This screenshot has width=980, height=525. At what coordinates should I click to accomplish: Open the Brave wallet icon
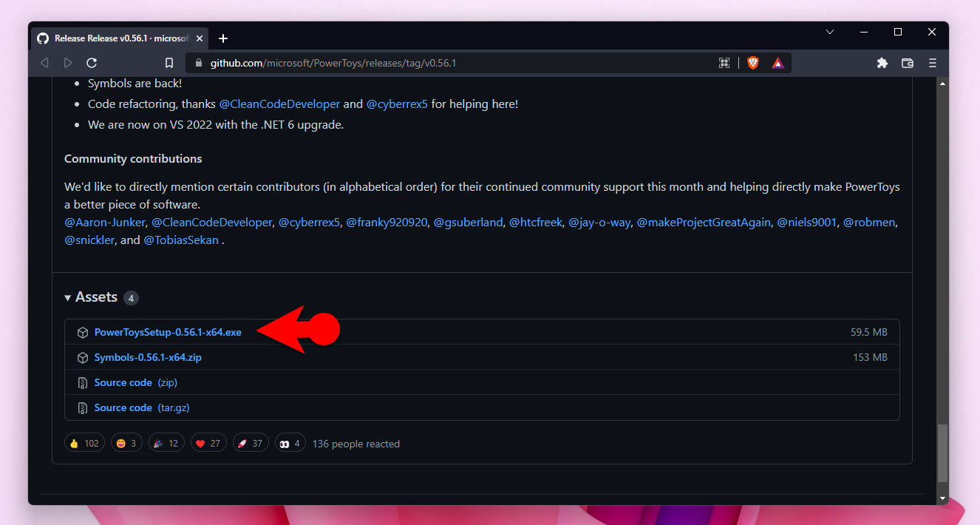click(x=908, y=63)
